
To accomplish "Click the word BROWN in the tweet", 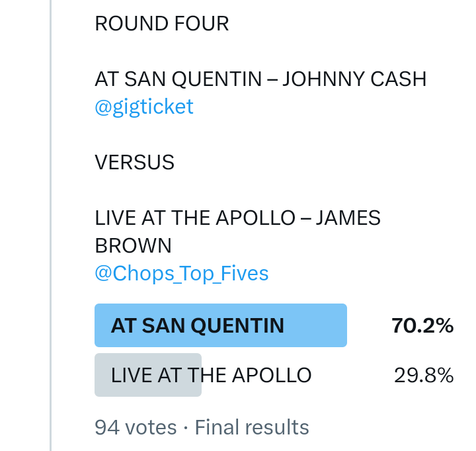I will tap(133, 245).
